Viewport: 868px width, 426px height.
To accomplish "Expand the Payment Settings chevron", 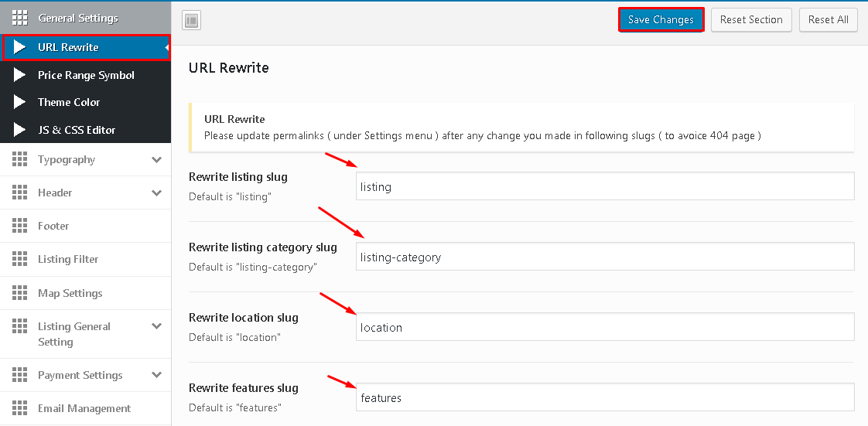I will pyautogui.click(x=157, y=376).
